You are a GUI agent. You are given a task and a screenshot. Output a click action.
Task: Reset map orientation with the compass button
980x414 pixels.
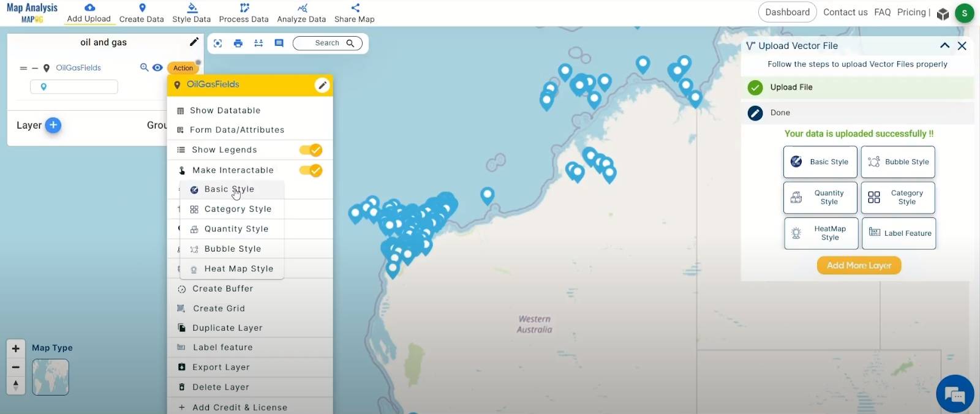click(16, 385)
